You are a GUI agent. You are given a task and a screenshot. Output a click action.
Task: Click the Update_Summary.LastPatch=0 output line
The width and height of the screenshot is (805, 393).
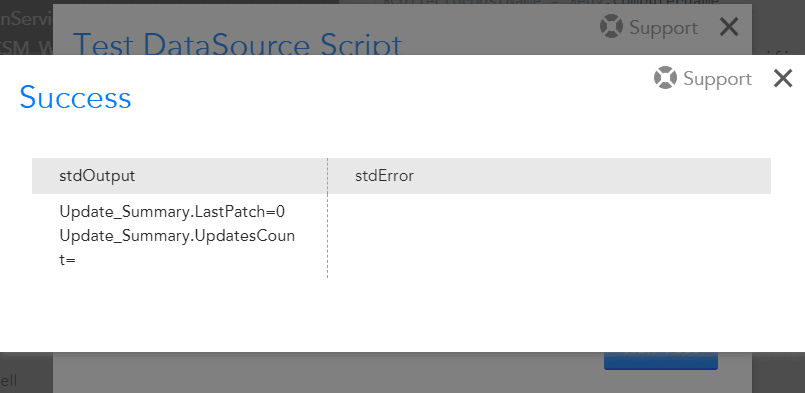[172, 212]
